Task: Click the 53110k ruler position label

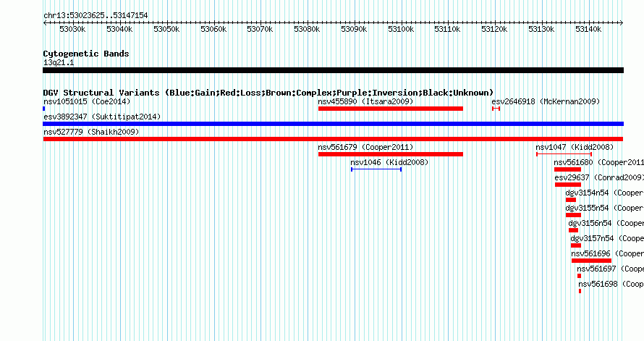Action: click(x=448, y=29)
